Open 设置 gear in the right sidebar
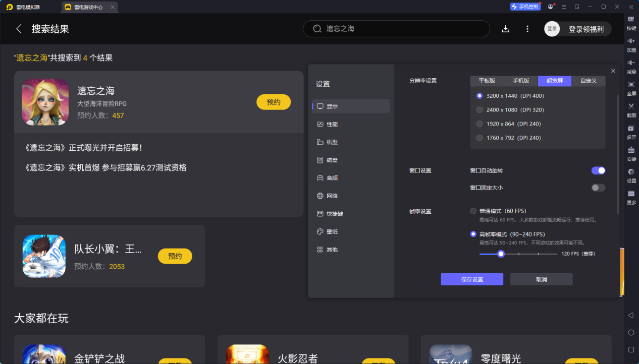Viewport: 639px width, 364px height. (x=631, y=175)
